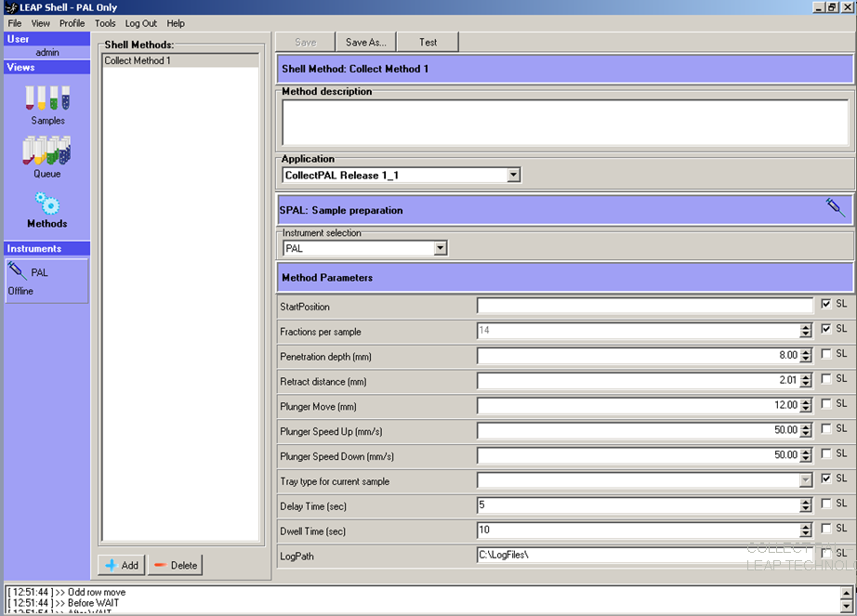Open the Samples view icon

click(47, 98)
